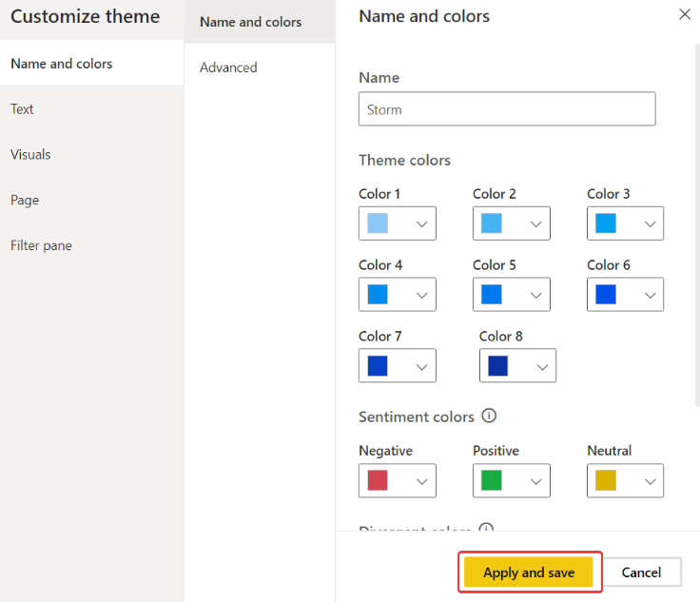Click the red Negative sentiment swatch
Image resolution: width=700 pixels, height=602 pixels.
[378, 480]
